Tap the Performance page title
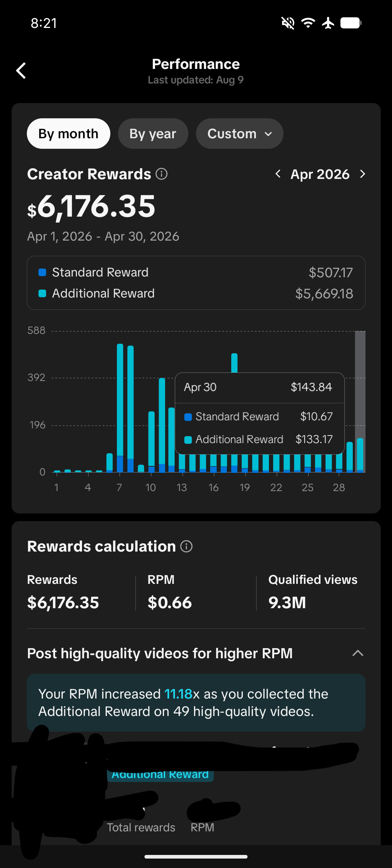The height and width of the screenshot is (868, 392). 196,64
